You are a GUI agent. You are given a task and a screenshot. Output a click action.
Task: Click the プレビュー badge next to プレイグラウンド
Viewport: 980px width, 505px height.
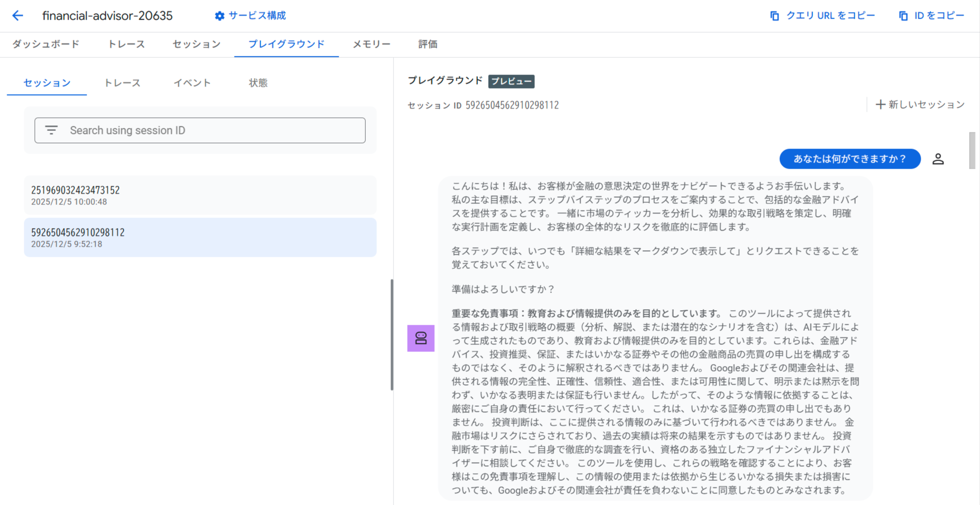(x=512, y=81)
